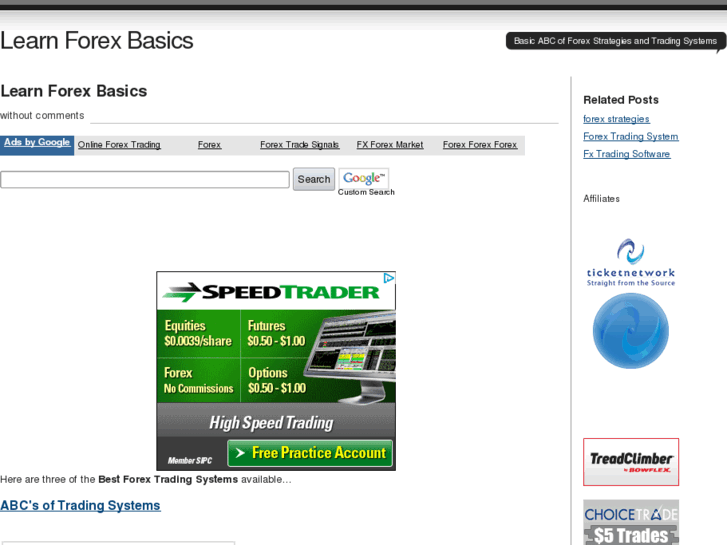Open the forex strategies related post

(616, 119)
